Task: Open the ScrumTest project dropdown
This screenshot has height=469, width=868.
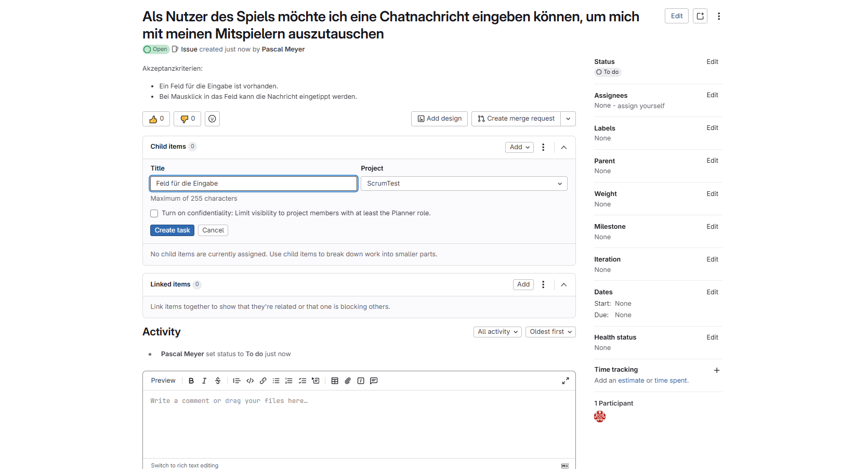Action: 464,184
